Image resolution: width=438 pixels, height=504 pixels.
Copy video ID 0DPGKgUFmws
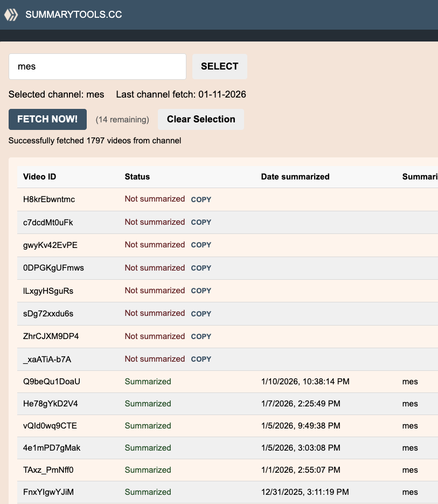201,268
